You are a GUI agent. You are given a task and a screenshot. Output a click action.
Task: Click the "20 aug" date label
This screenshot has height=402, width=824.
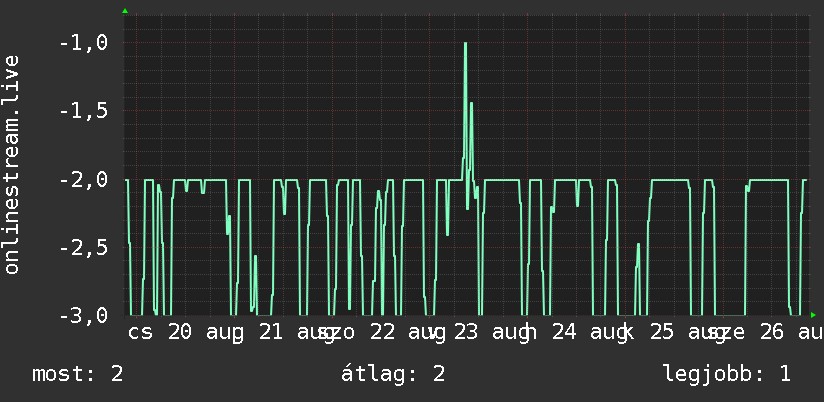point(206,333)
